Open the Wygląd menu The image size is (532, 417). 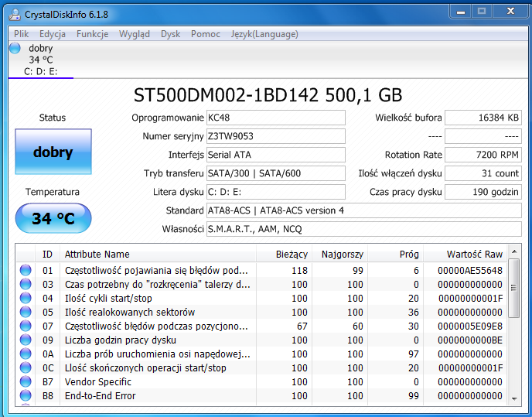[135, 34]
